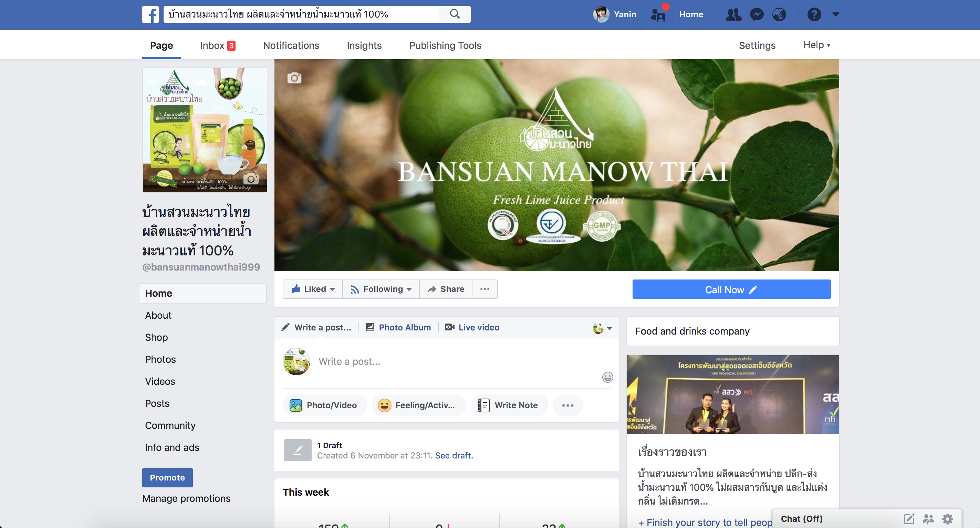The height and width of the screenshot is (528, 980).
Task: Click camera icon on cover photo
Action: 294,78
